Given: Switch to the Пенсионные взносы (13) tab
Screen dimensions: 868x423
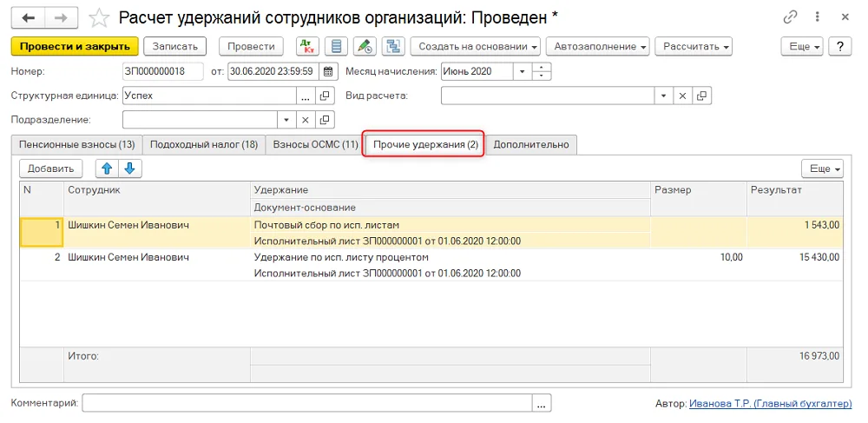Looking at the screenshot, I should point(77,144).
